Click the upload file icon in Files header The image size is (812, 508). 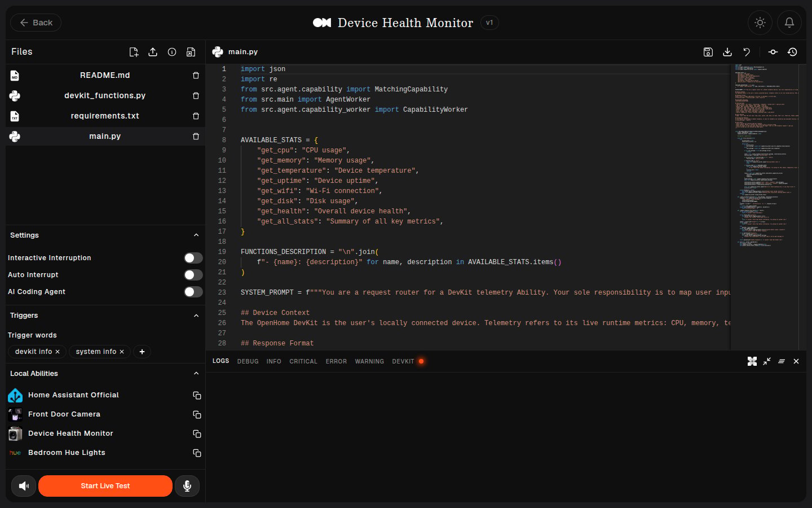[153, 52]
